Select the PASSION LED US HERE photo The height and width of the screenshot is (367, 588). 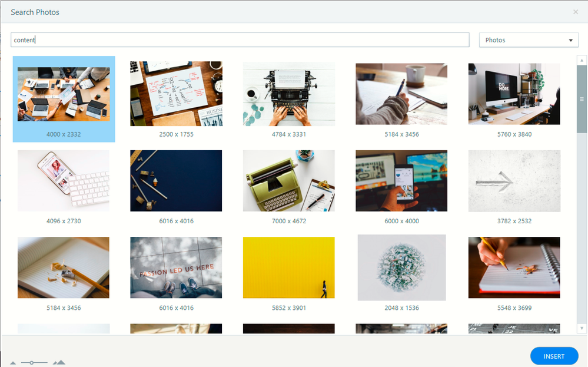[176, 267]
